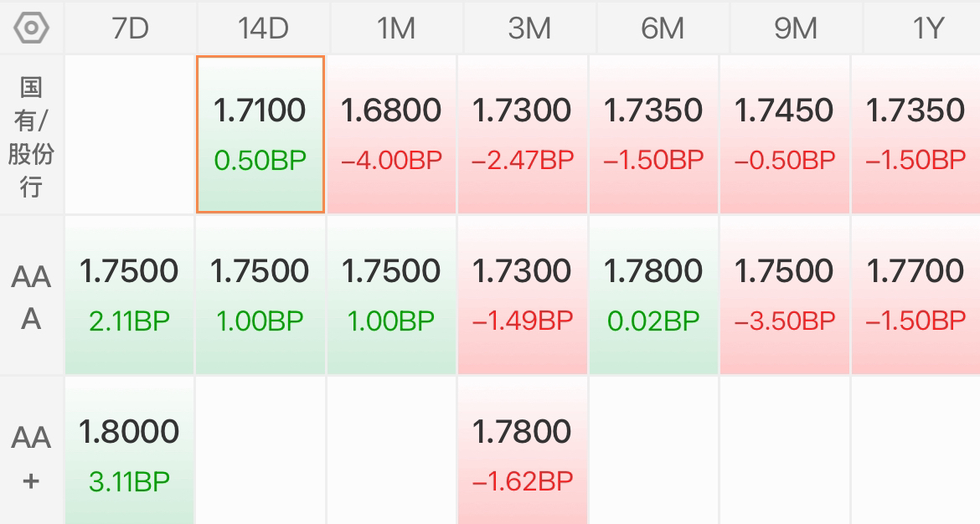The width and height of the screenshot is (980, 524).
Task: Select the 9M tenor column header
Action: pos(796,28)
